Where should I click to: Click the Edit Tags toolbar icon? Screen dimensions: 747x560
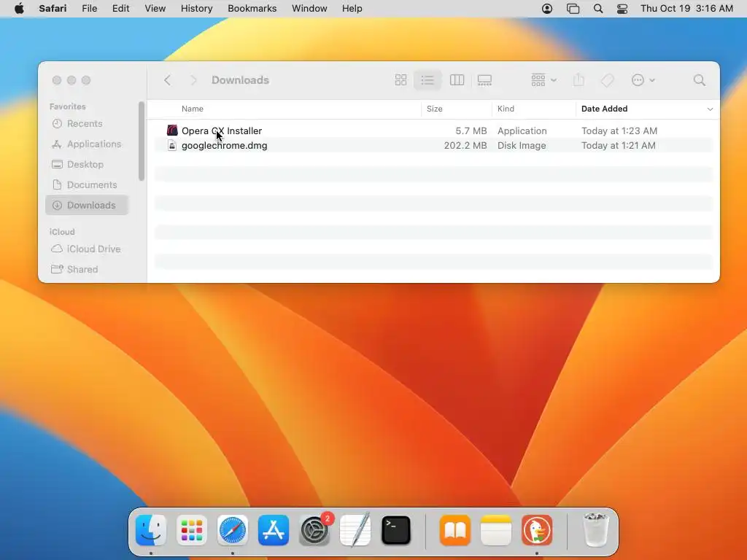coord(608,80)
